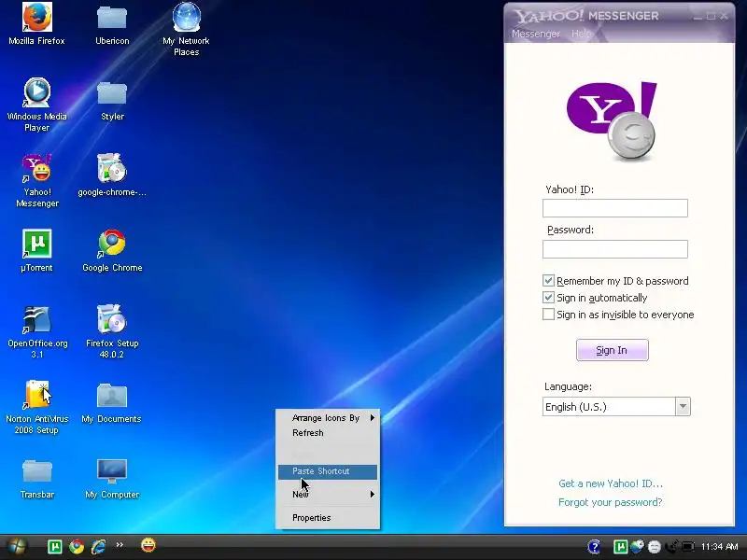Expand Arrange Icons By submenu

point(329,418)
